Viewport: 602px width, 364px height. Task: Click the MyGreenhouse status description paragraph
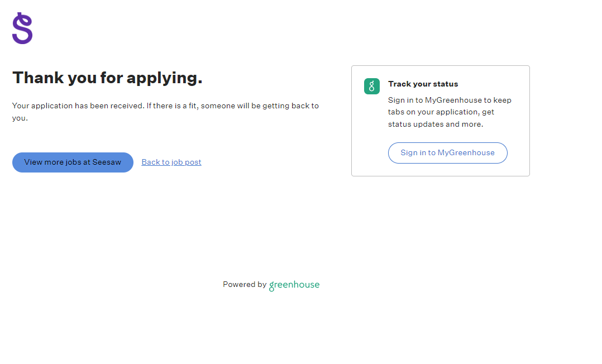pyautogui.click(x=450, y=112)
